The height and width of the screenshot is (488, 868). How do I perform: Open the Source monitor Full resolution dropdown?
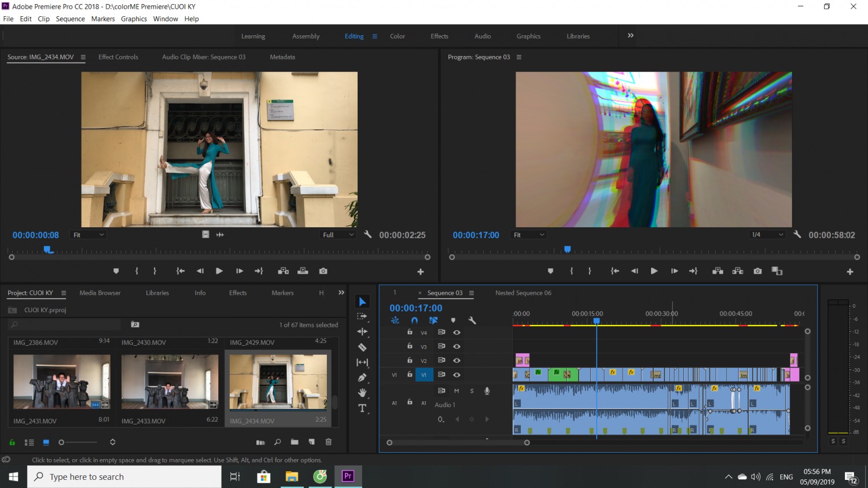tap(339, 235)
